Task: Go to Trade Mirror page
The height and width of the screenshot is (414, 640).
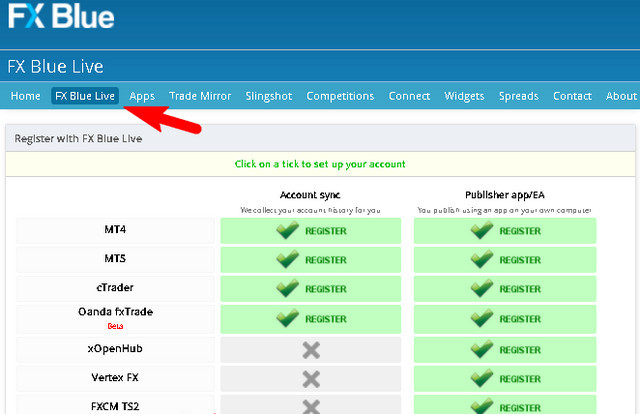Action: (200, 96)
